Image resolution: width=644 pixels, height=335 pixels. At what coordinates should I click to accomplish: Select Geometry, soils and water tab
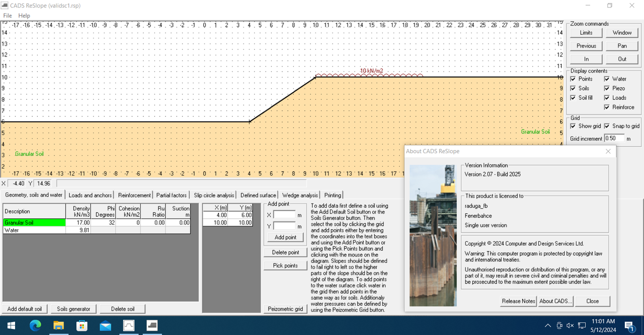(x=34, y=194)
